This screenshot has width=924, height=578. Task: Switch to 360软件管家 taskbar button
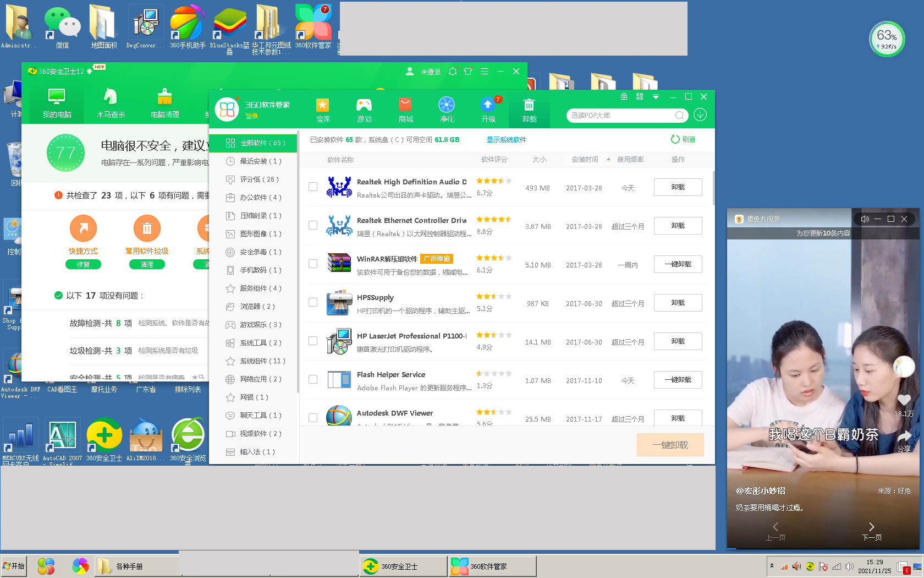(492, 566)
